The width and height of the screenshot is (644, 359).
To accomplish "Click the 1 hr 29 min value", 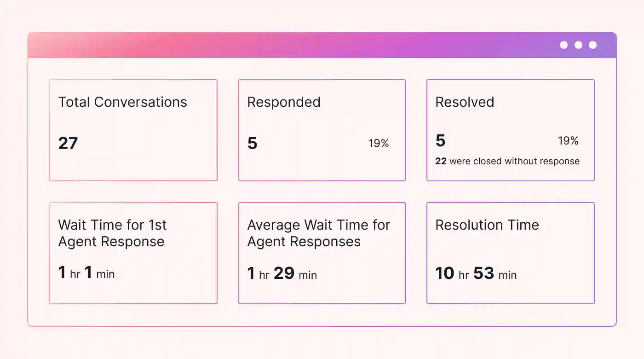I will tap(282, 274).
